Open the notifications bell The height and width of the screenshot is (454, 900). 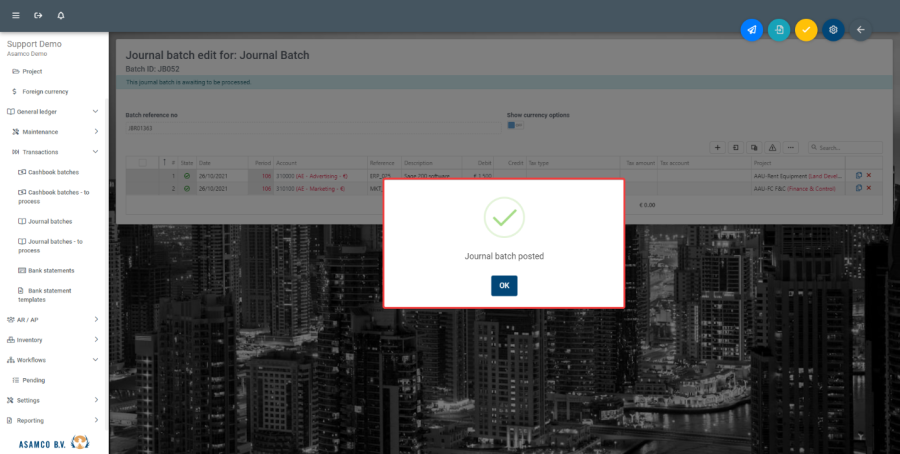[x=61, y=16]
